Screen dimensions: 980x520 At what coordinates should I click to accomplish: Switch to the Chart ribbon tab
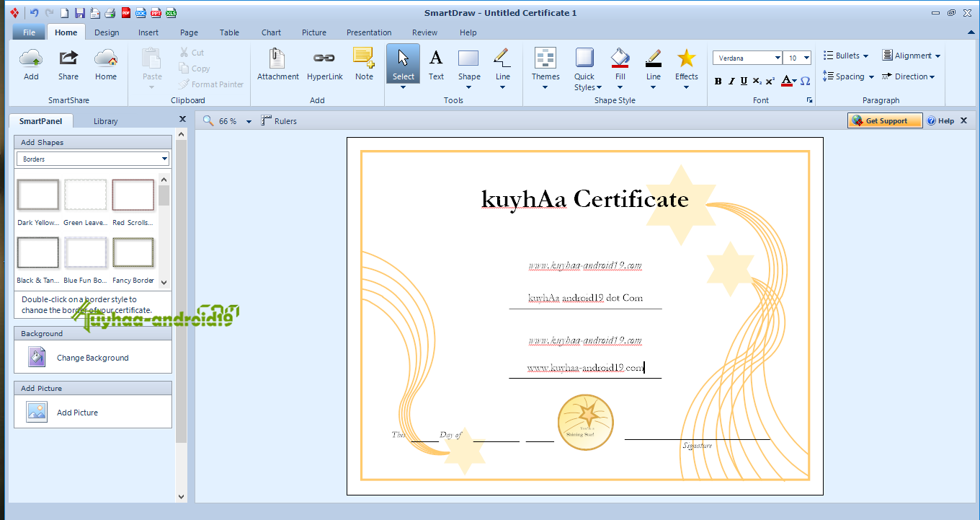coord(271,32)
